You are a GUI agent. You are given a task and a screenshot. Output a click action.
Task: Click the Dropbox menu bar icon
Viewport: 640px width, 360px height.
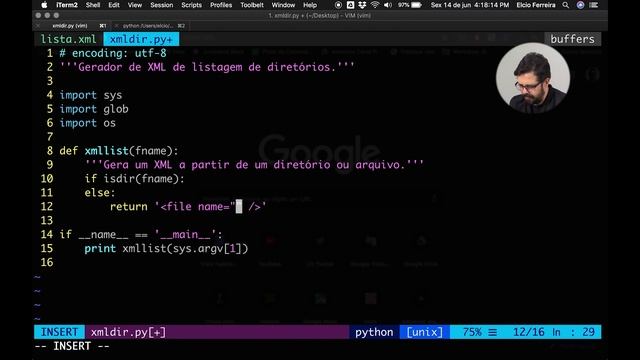pos(362,5)
